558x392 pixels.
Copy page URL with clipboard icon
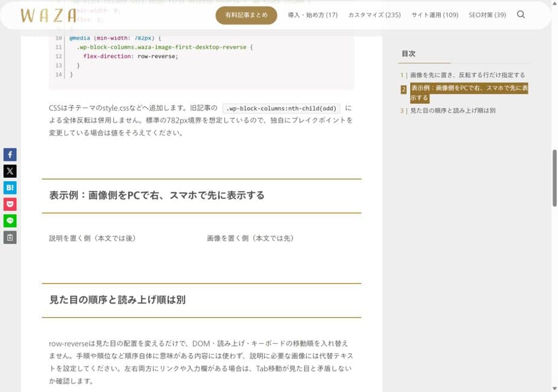(10, 237)
